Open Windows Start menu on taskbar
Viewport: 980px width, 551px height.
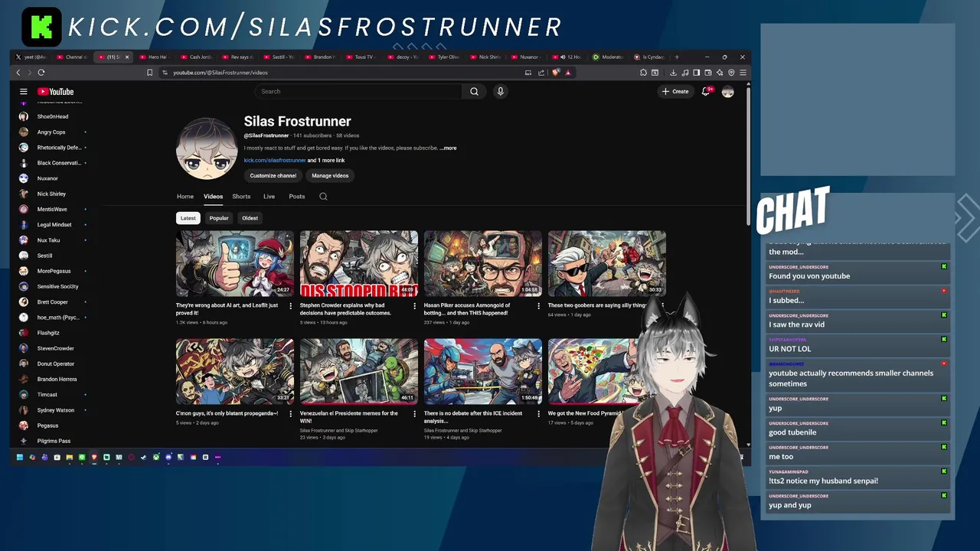coord(19,458)
